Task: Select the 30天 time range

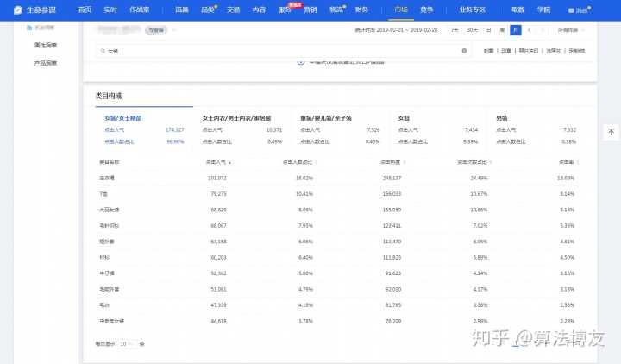Action: (x=472, y=29)
